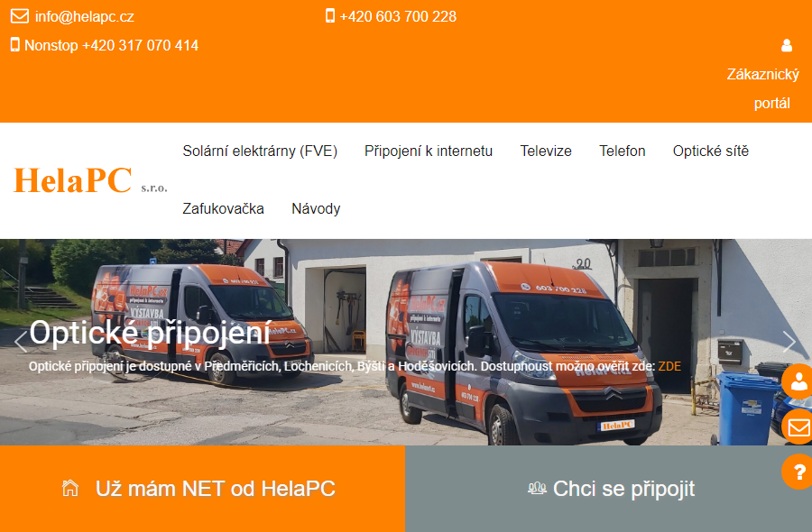Click the mobile icon next to Nonstop number
This screenshot has height=532, width=812.
click(15, 45)
